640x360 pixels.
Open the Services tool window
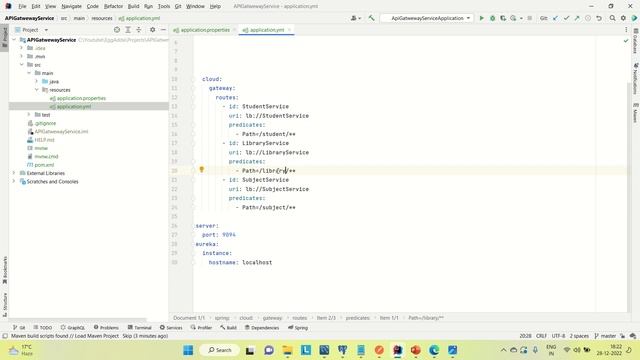coord(171,327)
